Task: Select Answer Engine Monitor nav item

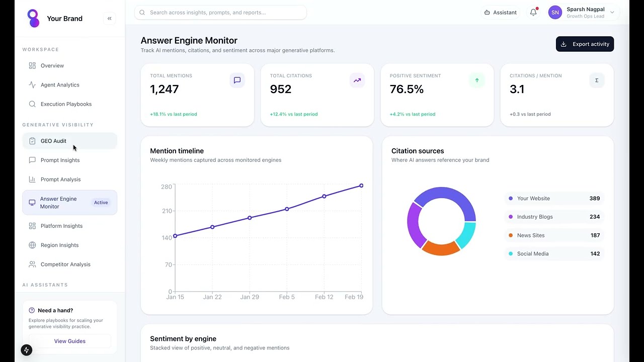Action: [69, 203]
